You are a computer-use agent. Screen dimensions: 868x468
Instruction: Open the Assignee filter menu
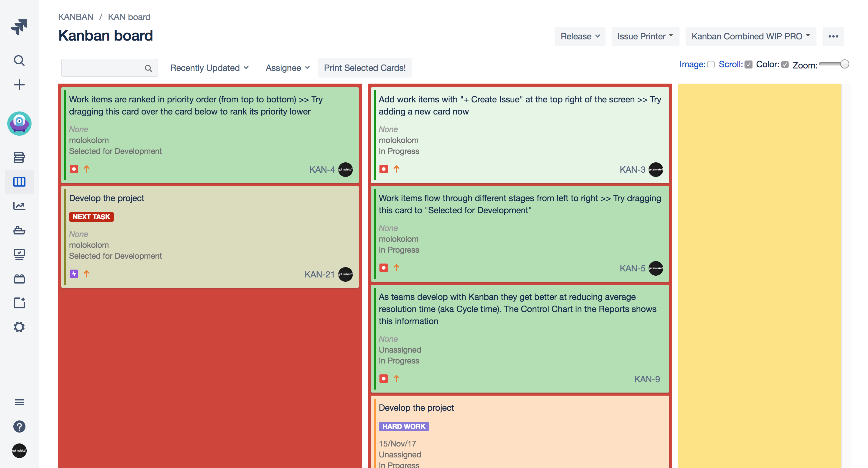(x=287, y=68)
